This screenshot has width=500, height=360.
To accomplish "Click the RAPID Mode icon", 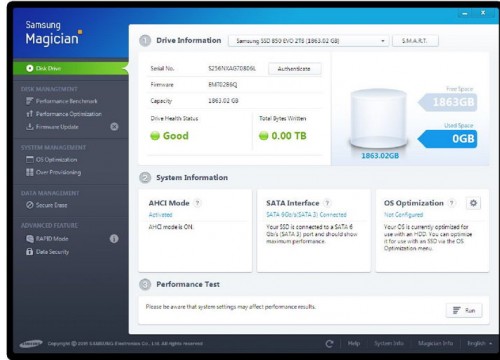I will click(x=30, y=239).
